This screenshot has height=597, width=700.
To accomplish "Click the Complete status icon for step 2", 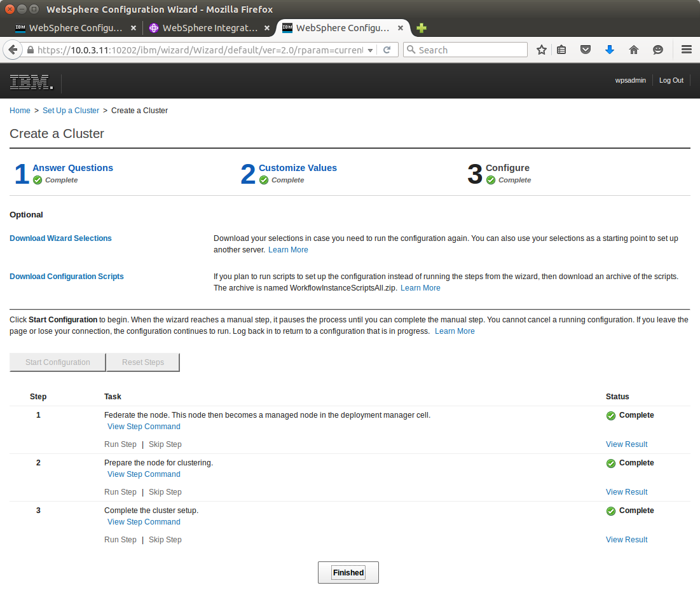I will [611, 463].
